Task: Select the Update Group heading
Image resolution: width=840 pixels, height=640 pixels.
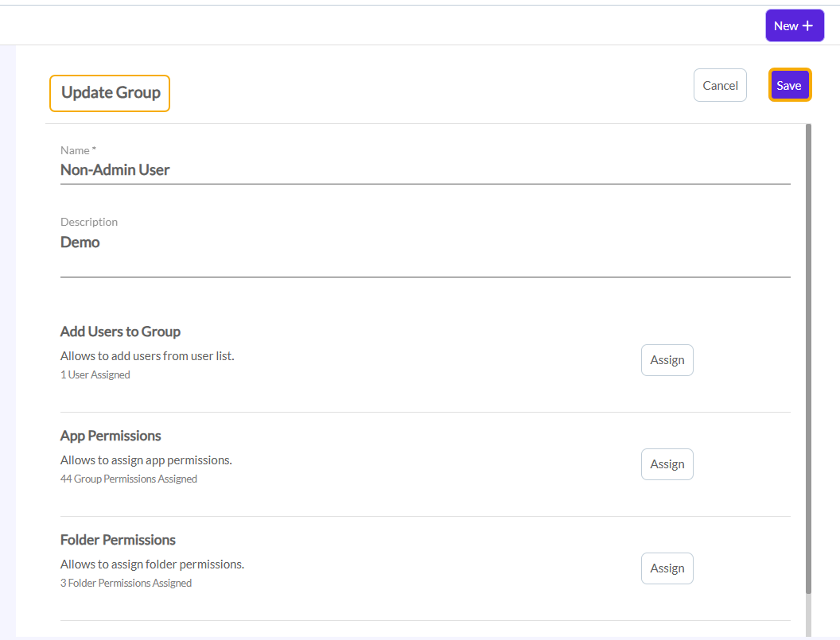Action: coord(111,93)
